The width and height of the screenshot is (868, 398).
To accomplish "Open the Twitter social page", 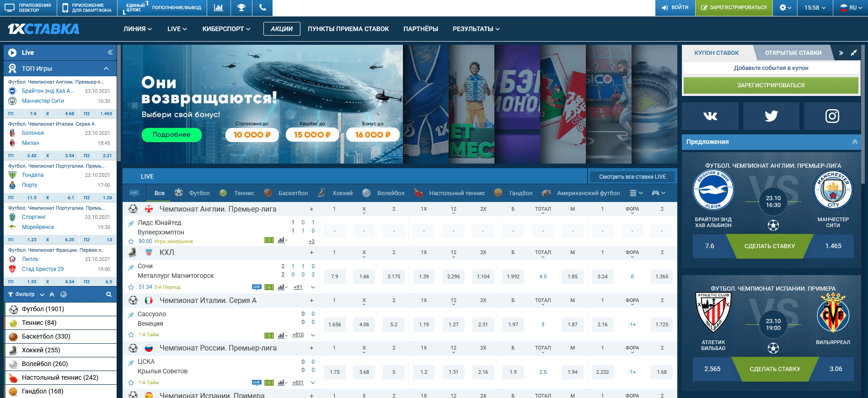I will pyautogui.click(x=771, y=116).
